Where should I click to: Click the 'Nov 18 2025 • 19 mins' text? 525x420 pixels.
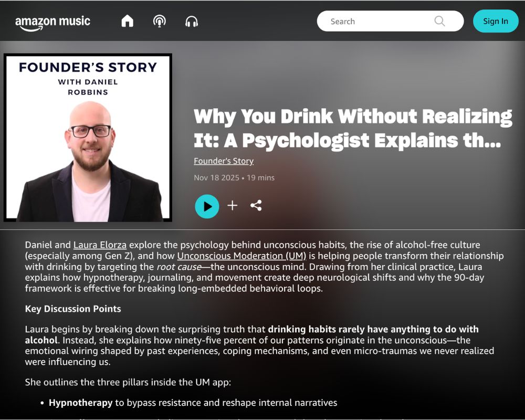tap(234, 177)
